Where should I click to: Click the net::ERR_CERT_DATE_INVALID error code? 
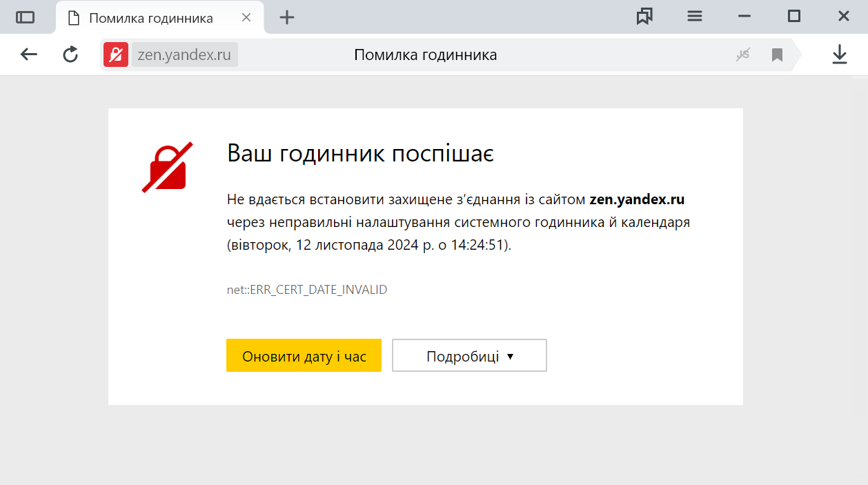(307, 290)
